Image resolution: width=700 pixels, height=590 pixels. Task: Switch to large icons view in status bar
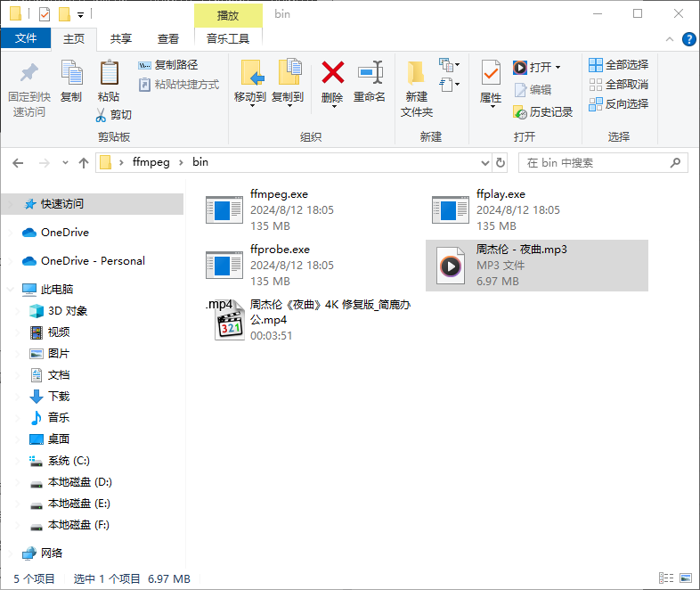686,578
